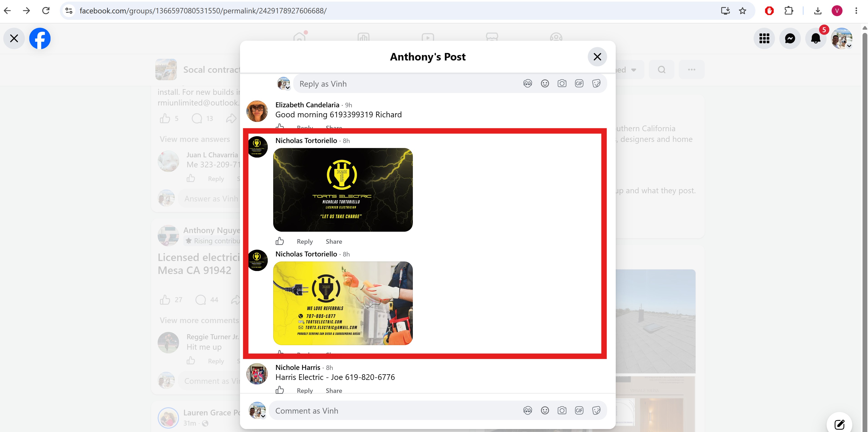
Task: Open the Chrome profile avatar V
Action: (837, 11)
